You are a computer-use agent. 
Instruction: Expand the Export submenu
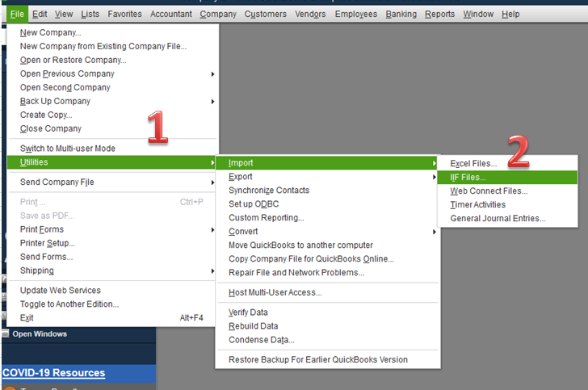(327, 177)
